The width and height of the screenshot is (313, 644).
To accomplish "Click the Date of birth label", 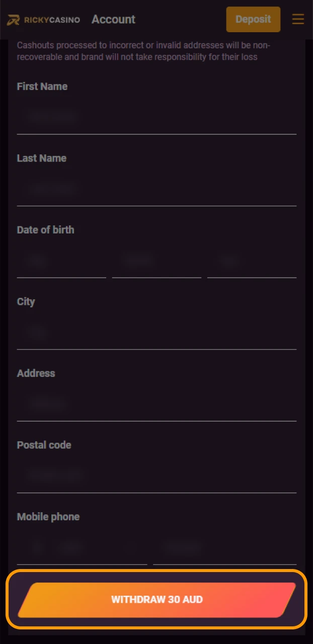I will (x=45, y=230).
